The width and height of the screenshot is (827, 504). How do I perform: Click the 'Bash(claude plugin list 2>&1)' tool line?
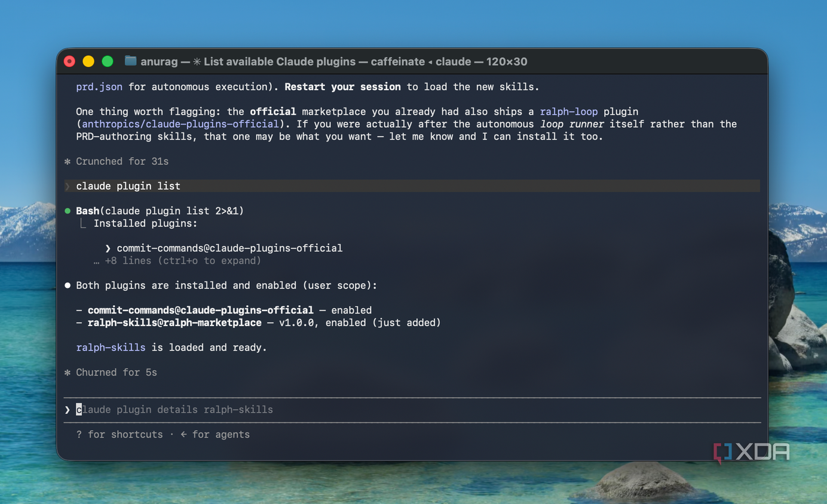pyautogui.click(x=160, y=211)
